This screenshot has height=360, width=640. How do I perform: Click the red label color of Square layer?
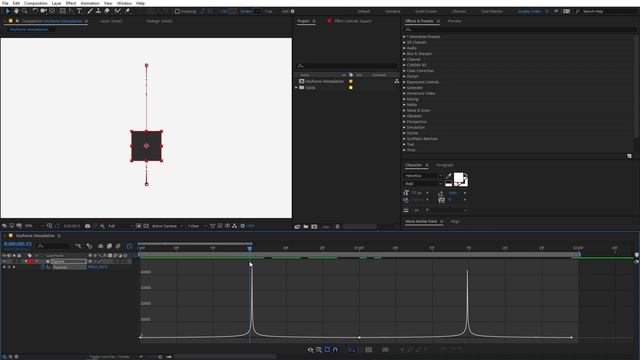(30, 261)
